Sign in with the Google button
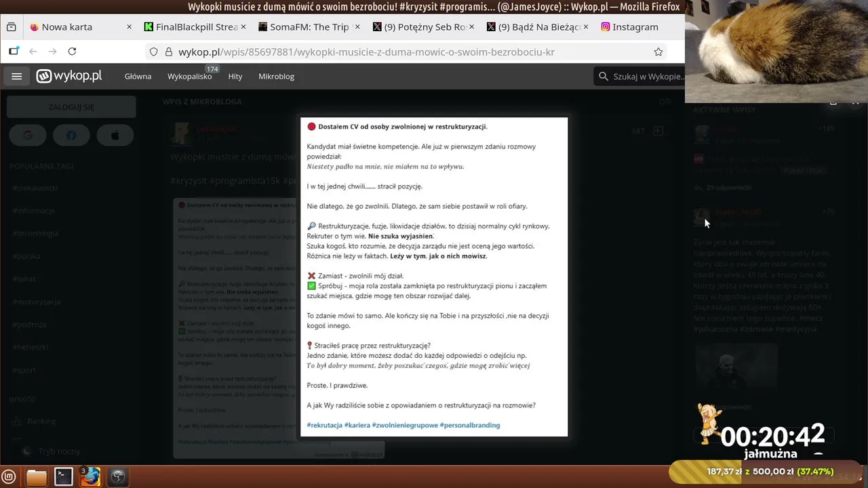This screenshot has height=488, width=868. [x=28, y=136]
